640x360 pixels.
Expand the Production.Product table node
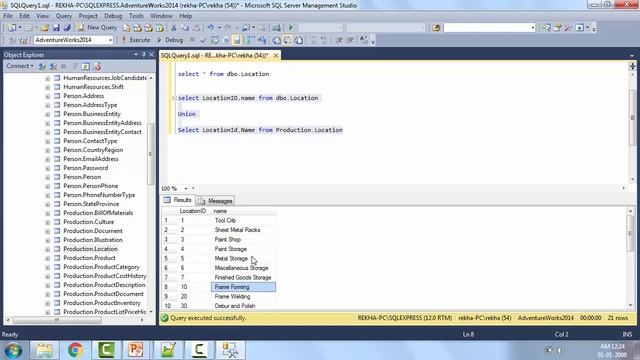[48, 258]
